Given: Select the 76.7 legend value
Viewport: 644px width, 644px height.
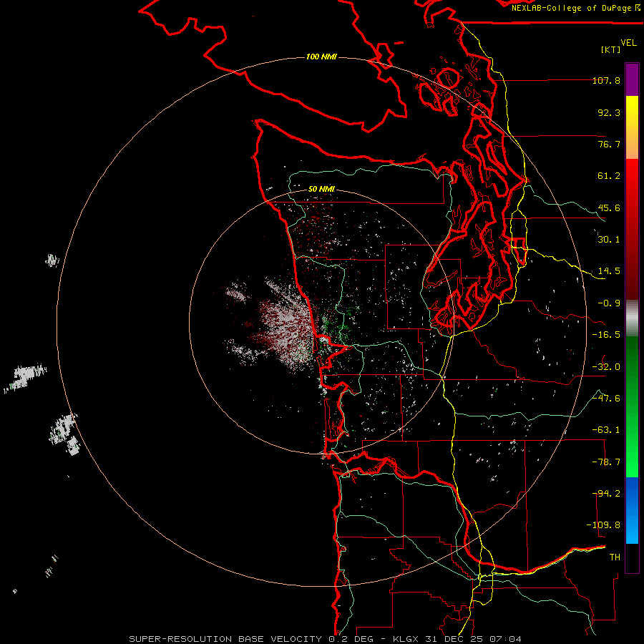Looking at the screenshot, I should click(x=609, y=144).
